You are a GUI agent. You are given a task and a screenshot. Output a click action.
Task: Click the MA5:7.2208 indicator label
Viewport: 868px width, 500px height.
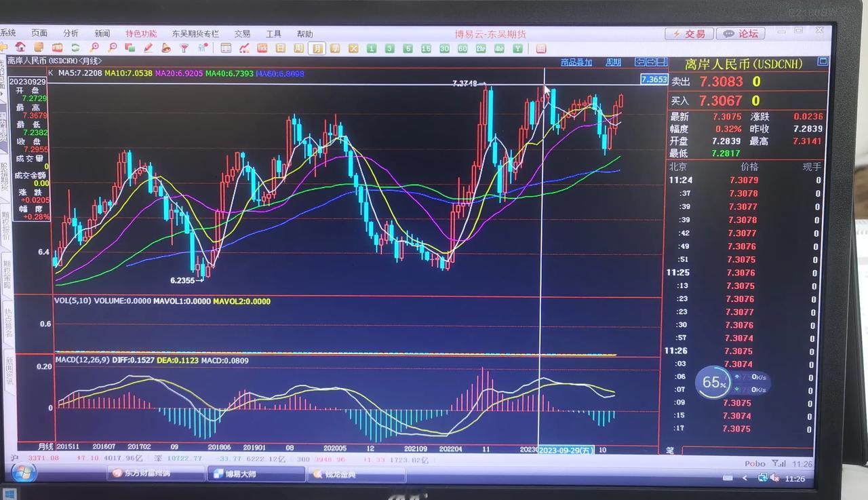(x=80, y=73)
